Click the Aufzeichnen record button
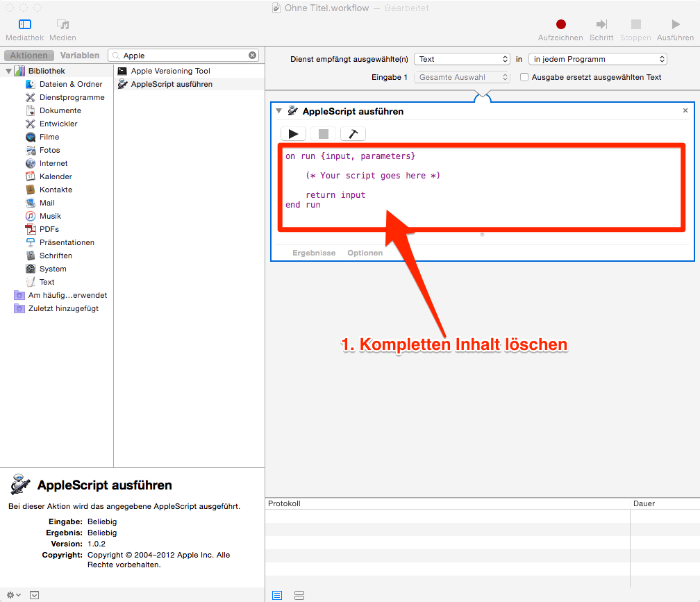Image resolution: width=700 pixels, height=602 pixels. [560, 25]
